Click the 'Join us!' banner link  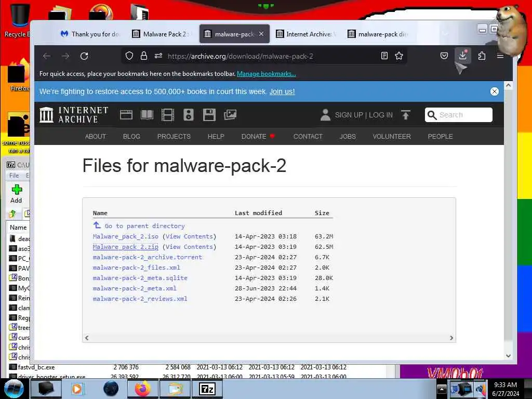(282, 91)
